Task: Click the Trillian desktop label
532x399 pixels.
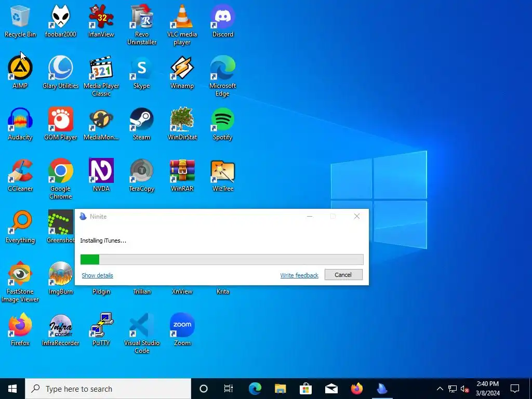Action: tap(142, 291)
